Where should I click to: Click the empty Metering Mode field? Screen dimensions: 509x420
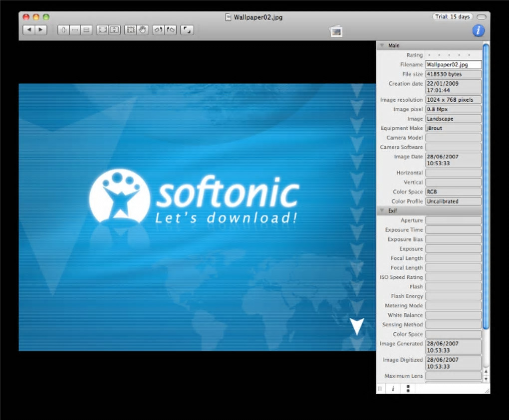[454, 305]
